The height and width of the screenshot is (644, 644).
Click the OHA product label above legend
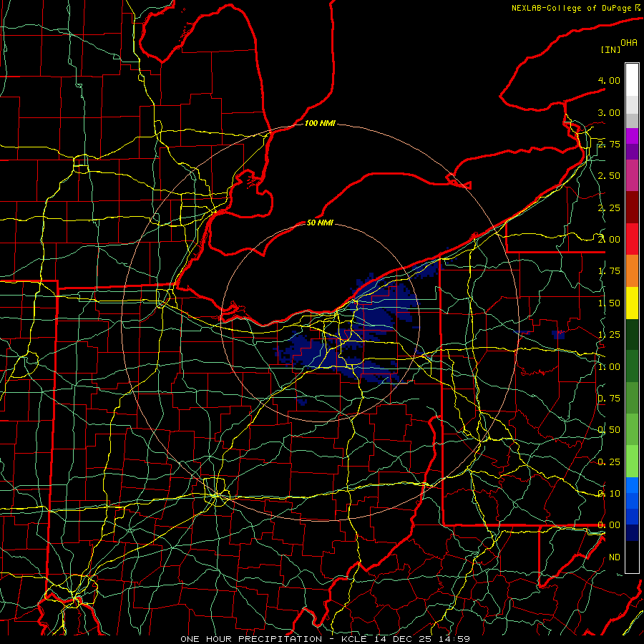tap(629, 42)
